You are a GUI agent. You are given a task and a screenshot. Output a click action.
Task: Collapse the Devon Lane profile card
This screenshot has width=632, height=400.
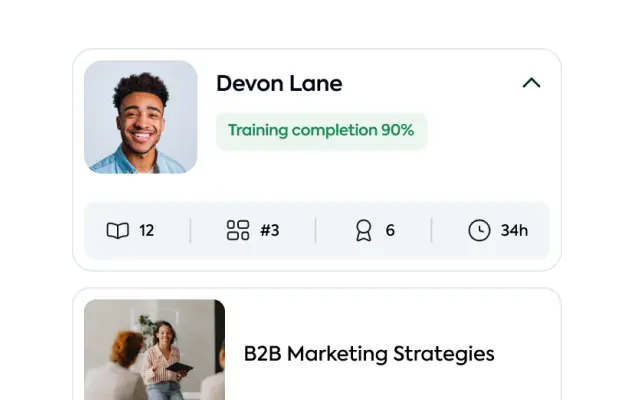tap(531, 83)
